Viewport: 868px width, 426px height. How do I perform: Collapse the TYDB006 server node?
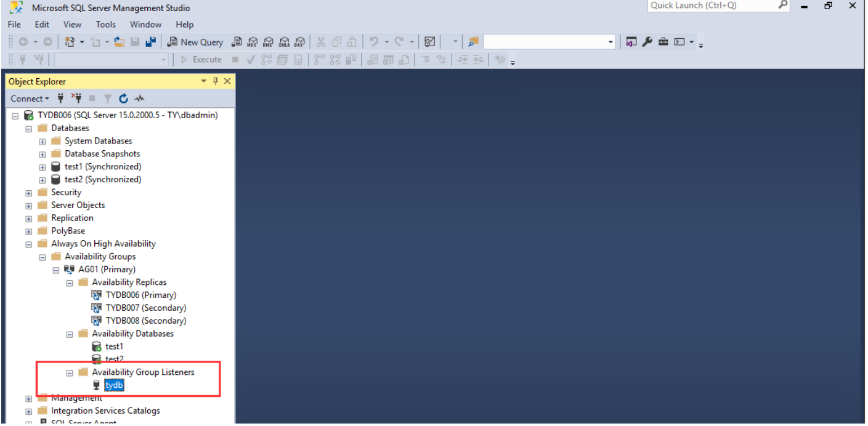click(x=15, y=115)
